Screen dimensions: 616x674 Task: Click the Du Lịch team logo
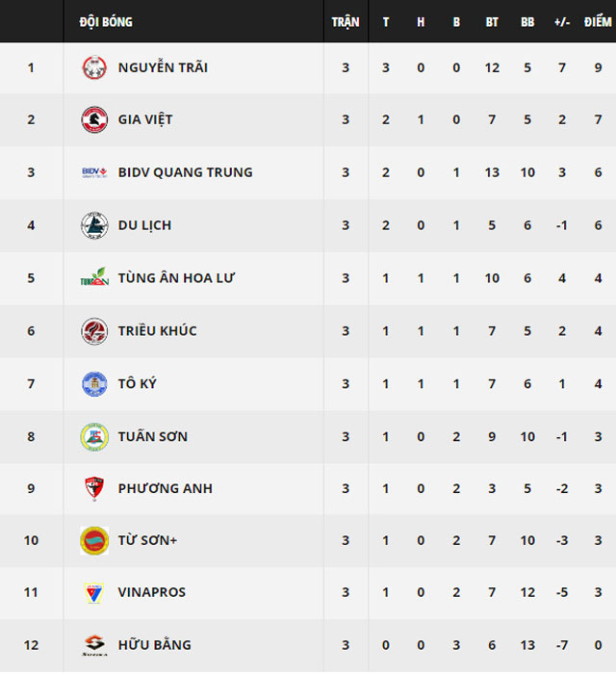coord(93,225)
